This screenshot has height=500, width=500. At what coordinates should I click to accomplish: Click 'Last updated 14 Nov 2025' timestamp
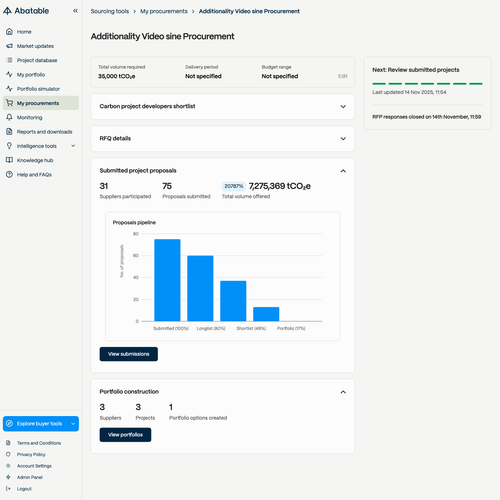409,92
